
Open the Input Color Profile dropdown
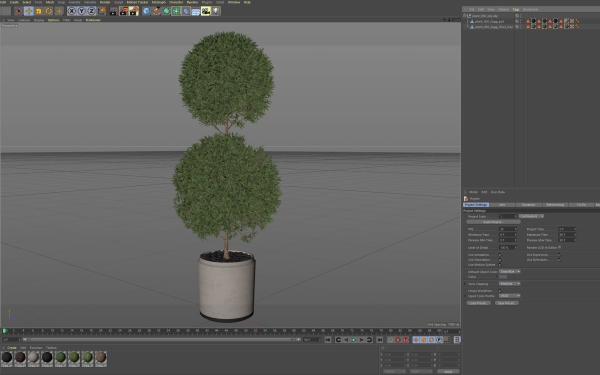509,296
